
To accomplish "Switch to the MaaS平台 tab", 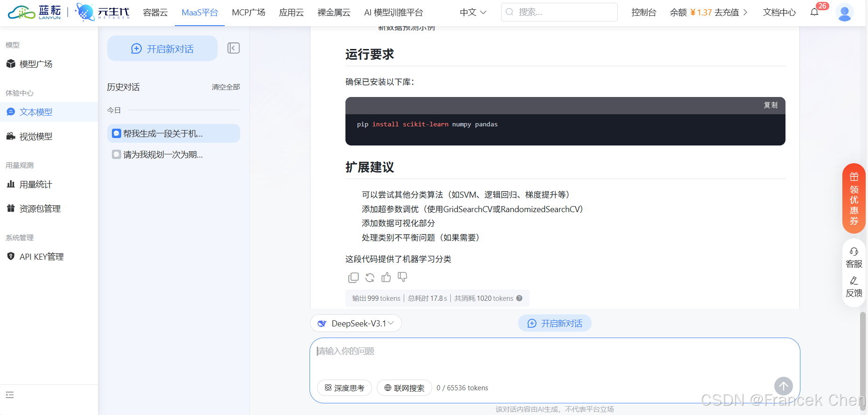I will tap(200, 13).
